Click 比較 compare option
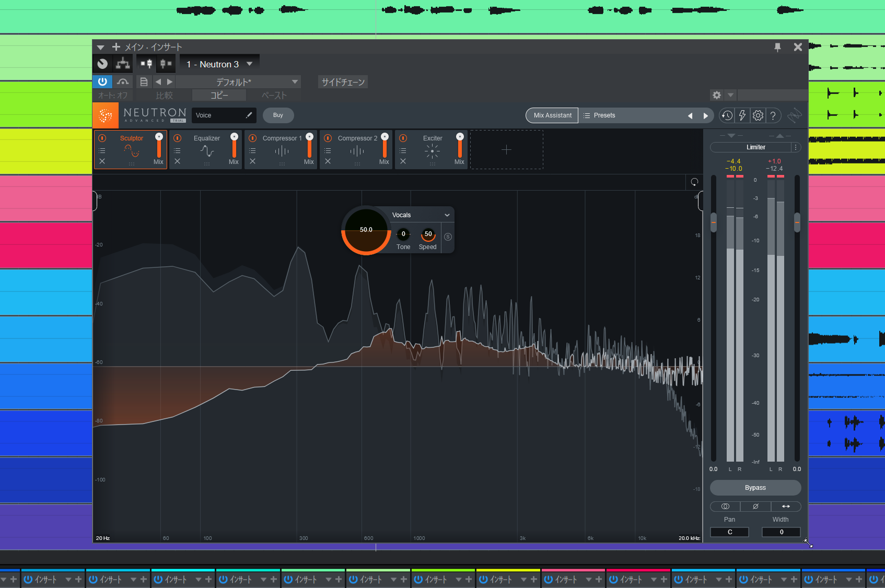 click(x=164, y=96)
